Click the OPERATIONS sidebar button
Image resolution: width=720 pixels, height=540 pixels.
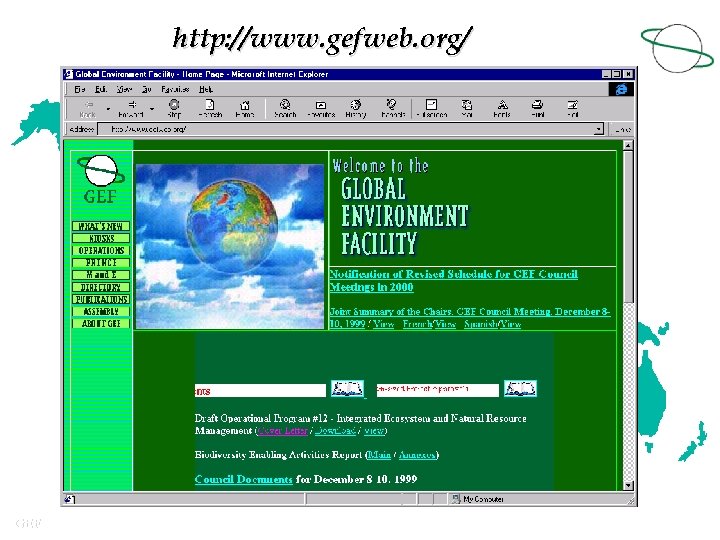pos(101,251)
